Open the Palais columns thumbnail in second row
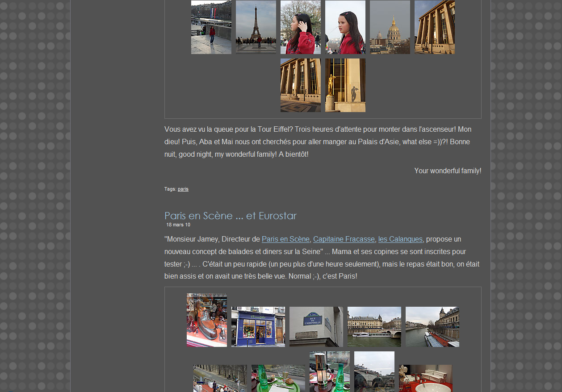The image size is (562, 392). [x=300, y=85]
